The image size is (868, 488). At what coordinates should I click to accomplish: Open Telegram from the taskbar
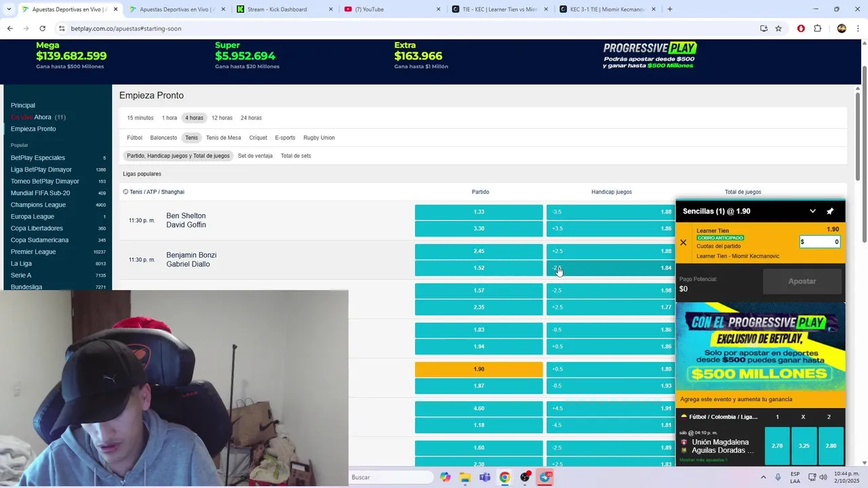[x=546, y=477]
